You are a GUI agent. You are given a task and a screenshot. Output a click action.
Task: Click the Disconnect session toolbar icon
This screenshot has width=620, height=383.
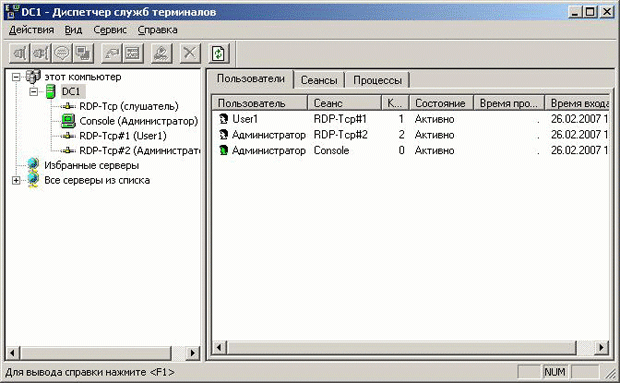click(x=40, y=53)
